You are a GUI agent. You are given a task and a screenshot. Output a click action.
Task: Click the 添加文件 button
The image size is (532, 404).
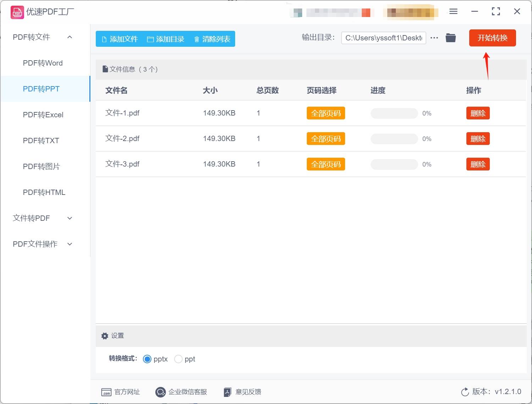click(120, 39)
